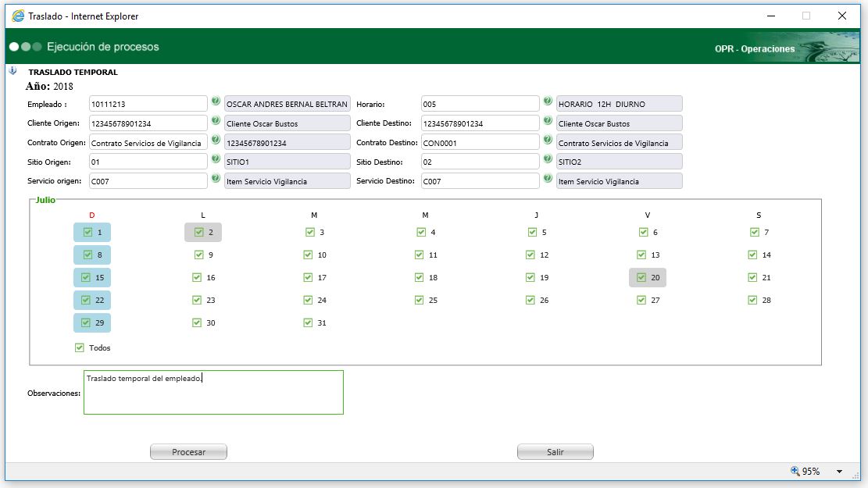Click the Salir button
This screenshot has height=488, width=868.
[x=555, y=452]
